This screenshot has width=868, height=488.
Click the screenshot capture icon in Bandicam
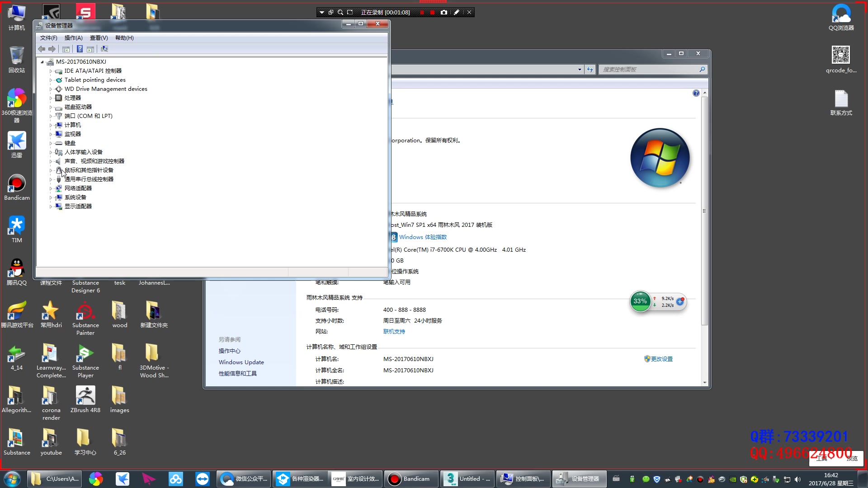coord(445,12)
